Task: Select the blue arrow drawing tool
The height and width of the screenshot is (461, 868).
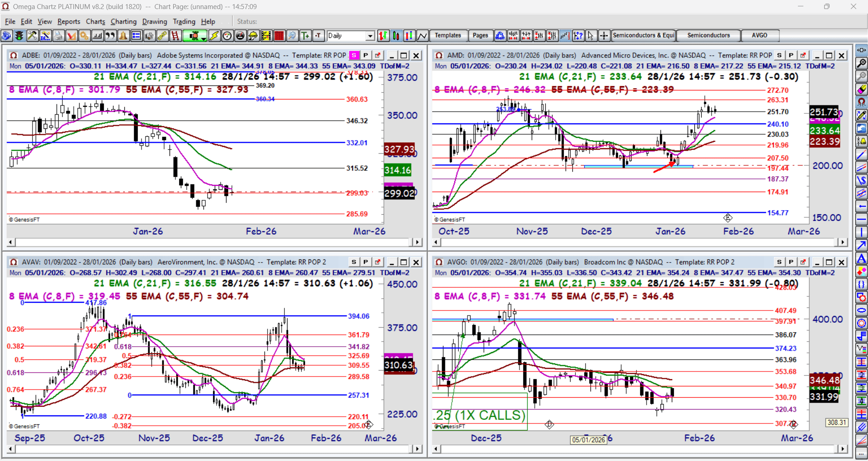Action: pos(862,245)
